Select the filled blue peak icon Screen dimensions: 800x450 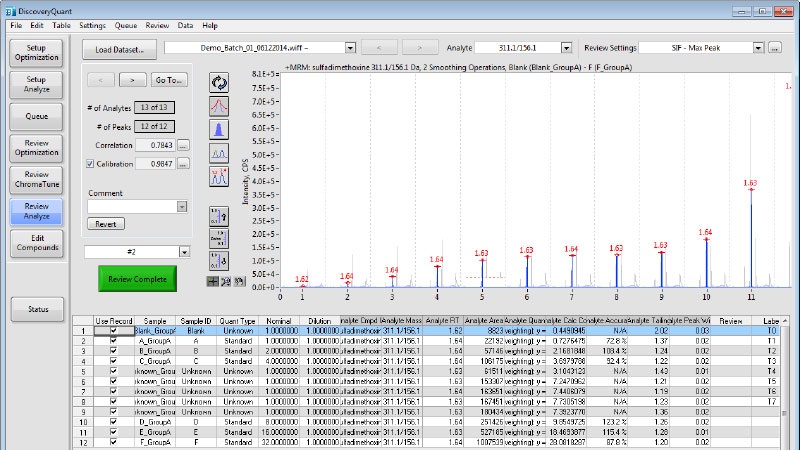(x=219, y=129)
